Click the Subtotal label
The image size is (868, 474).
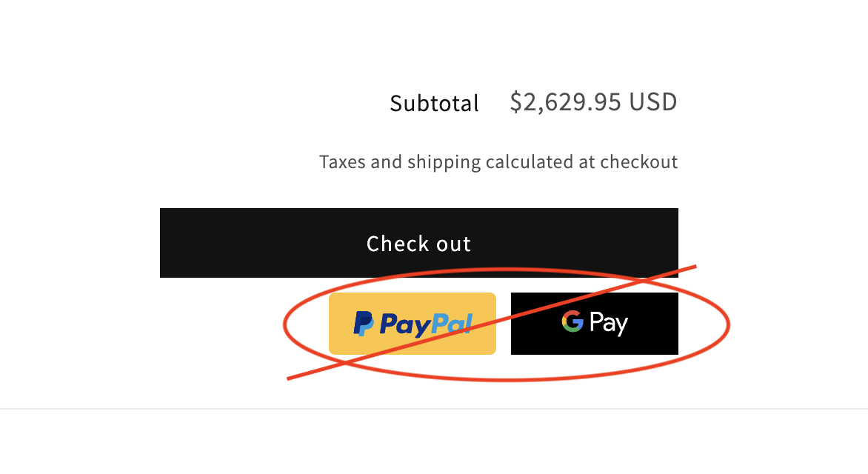tap(434, 103)
